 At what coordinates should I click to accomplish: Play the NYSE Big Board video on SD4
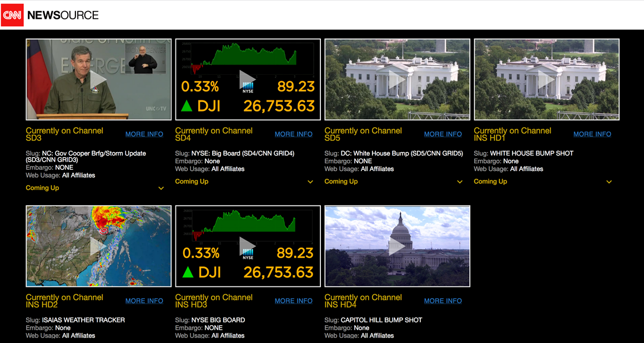248,80
